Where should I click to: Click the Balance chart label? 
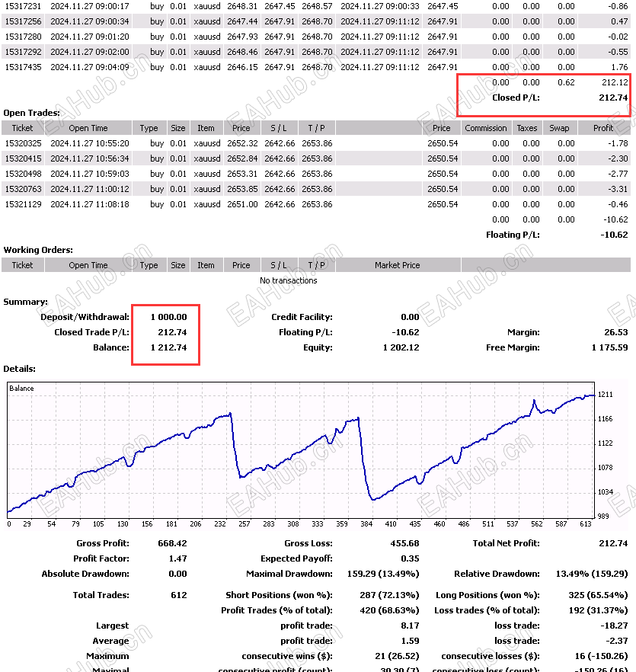[x=21, y=389]
